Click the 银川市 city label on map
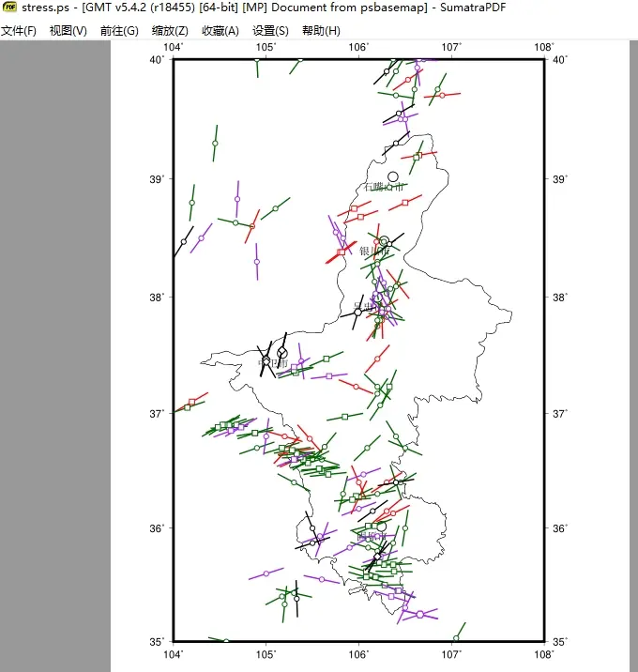Screen dimensions: 638x672 [x=374, y=251]
